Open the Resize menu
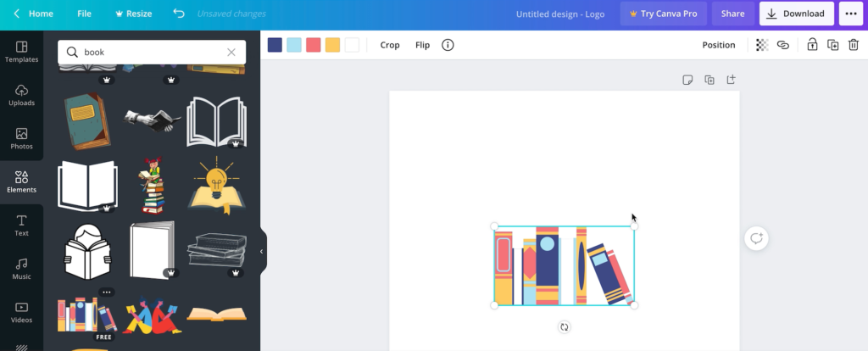The image size is (868, 351). [133, 14]
